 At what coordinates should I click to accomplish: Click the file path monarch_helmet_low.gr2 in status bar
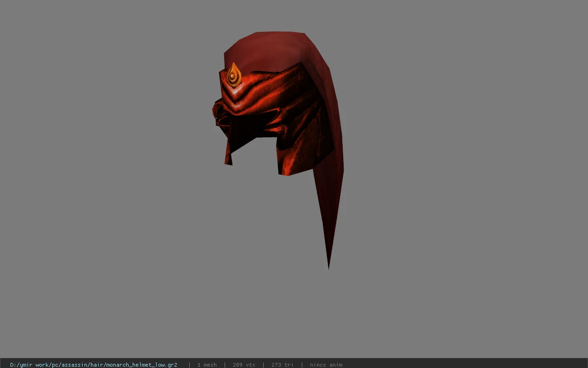[94, 365]
